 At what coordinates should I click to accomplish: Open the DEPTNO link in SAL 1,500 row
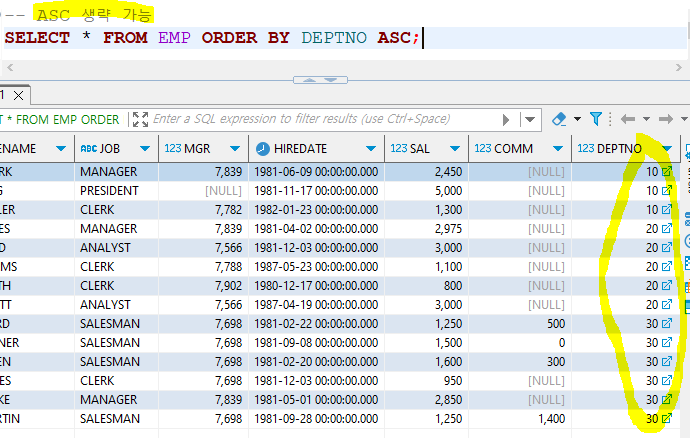click(667, 342)
